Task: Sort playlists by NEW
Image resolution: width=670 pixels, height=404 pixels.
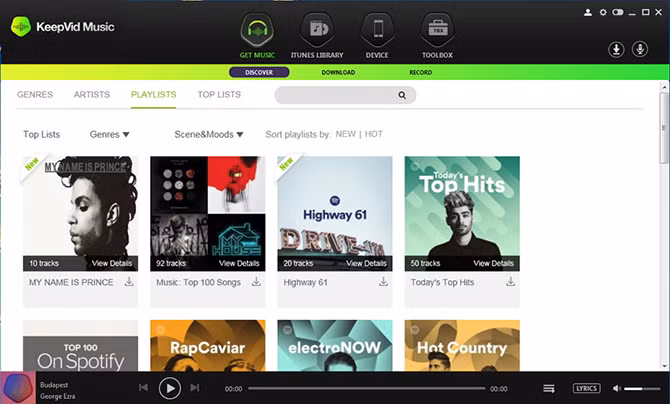Action: [x=345, y=134]
